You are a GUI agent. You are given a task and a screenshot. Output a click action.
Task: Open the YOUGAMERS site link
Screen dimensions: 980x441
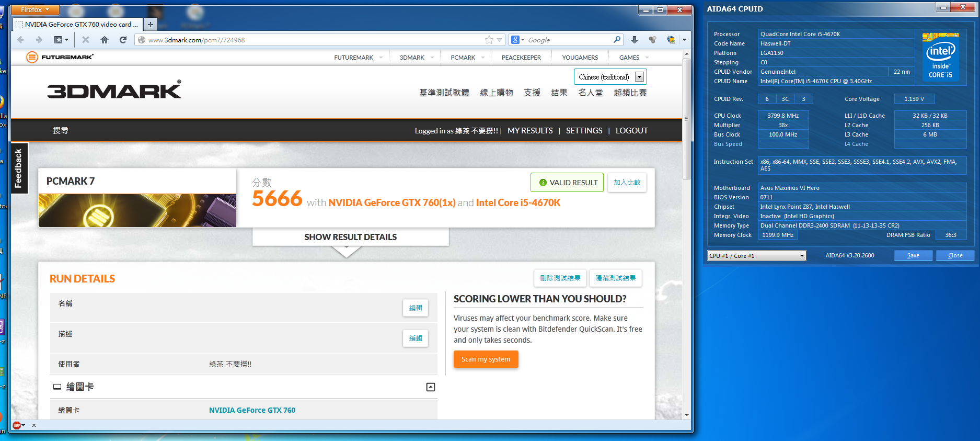pyautogui.click(x=580, y=58)
